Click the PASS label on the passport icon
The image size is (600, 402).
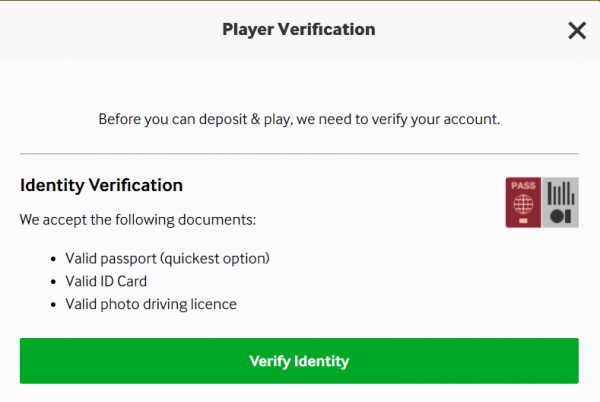[x=523, y=186]
